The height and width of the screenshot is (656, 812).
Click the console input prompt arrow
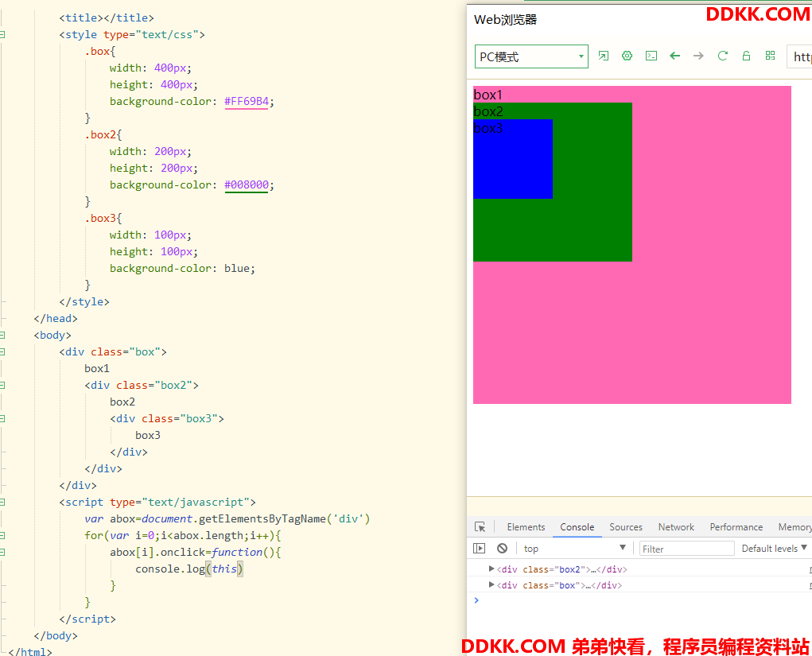tap(476, 600)
